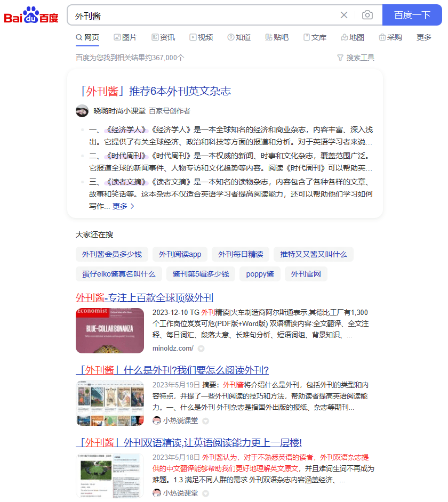Expand arrow beside first 小热说课堂 source

tap(206, 421)
